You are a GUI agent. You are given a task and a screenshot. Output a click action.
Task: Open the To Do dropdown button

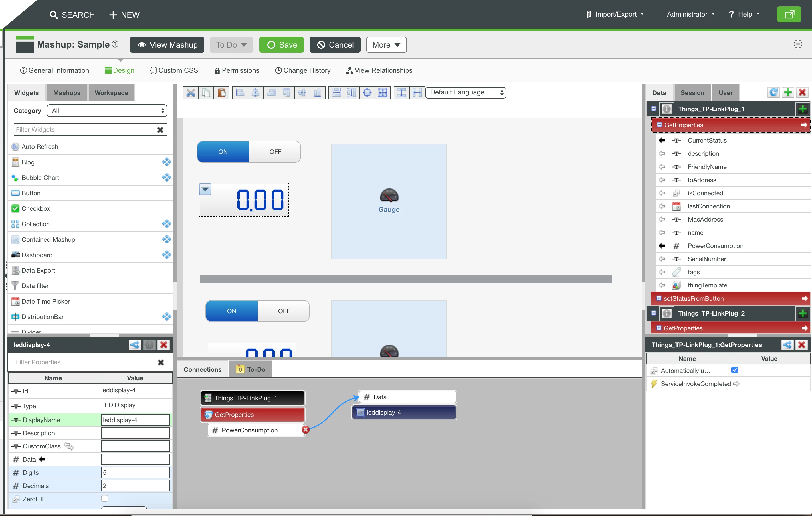(231, 45)
